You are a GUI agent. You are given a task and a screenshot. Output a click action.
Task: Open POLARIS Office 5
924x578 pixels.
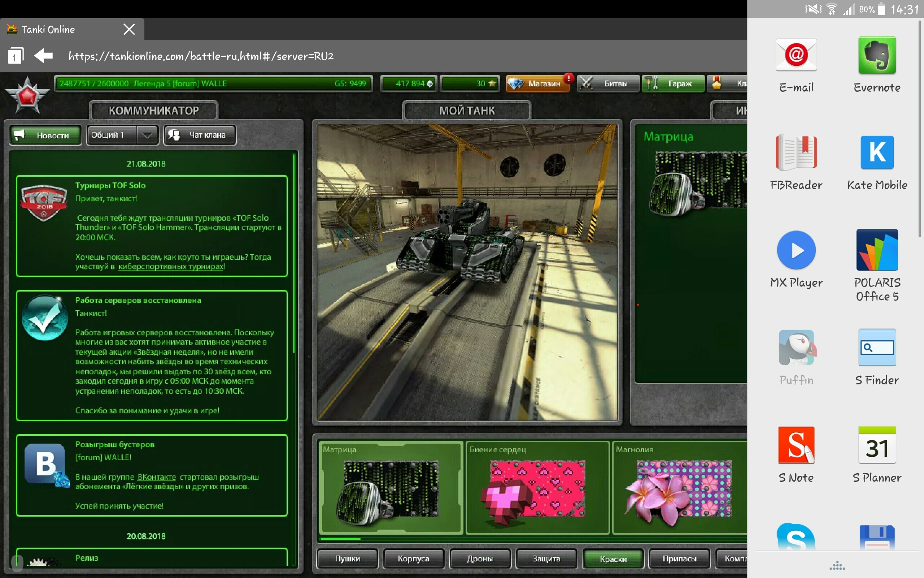coord(877,266)
